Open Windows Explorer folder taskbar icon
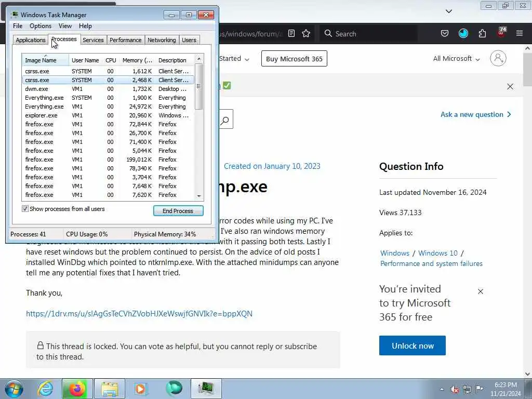532x399 pixels. pos(109,389)
